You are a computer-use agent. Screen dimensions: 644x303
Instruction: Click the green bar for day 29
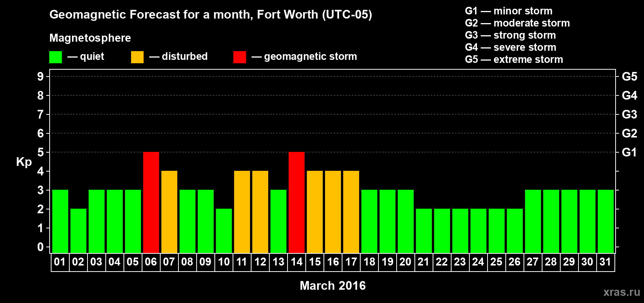[569, 221]
